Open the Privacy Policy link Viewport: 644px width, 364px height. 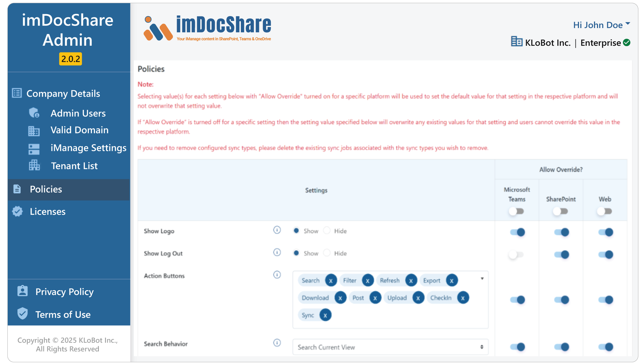pos(64,292)
